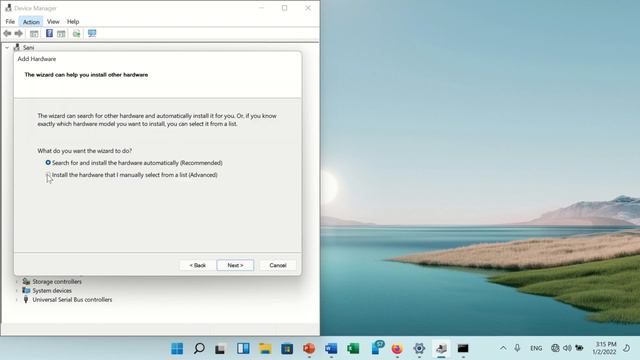Collapse the Sani computer root node
Screen dimensions: 640x360
click(7, 48)
